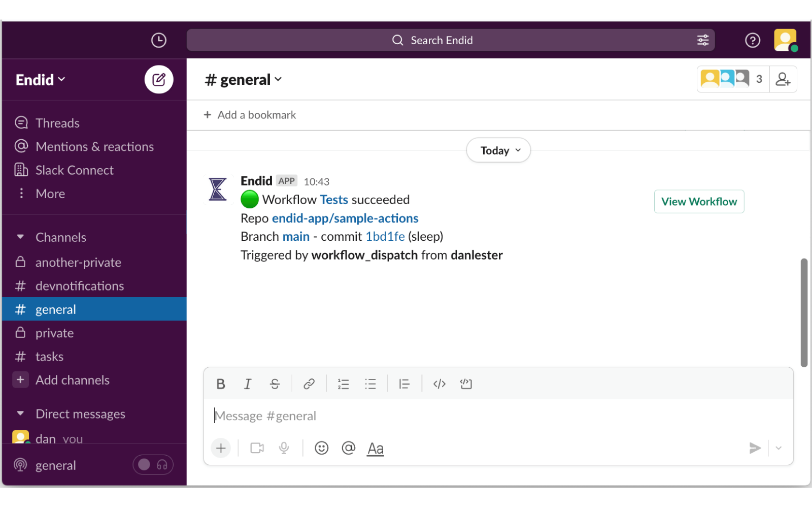Apply bold formatting

coord(221,384)
